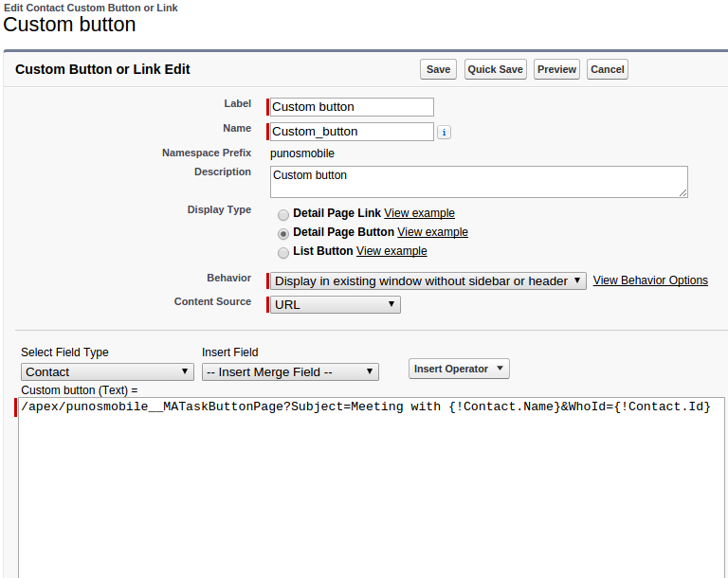Open View example link for Detail Page Link
The image size is (728, 578).
pyautogui.click(x=419, y=213)
